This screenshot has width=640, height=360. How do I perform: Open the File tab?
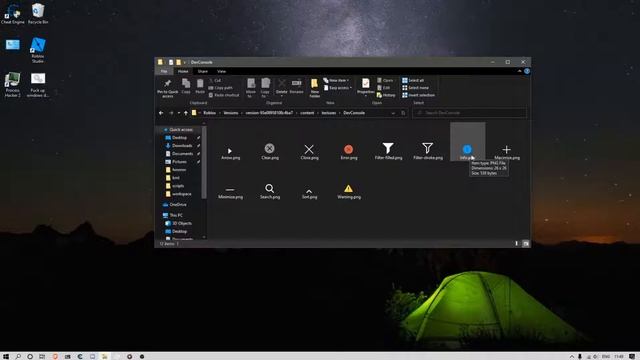pos(164,71)
